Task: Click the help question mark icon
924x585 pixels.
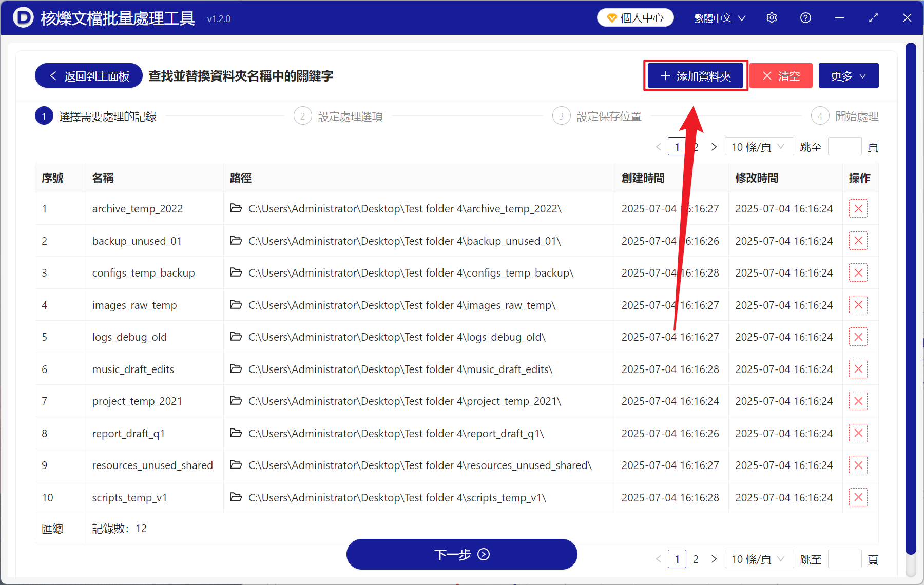Action: 805,17
